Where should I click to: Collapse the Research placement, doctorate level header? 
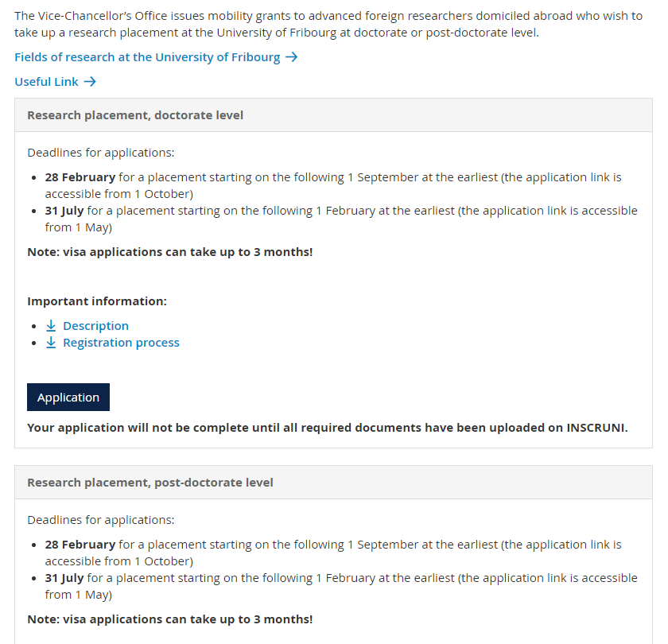coord(135,115)
